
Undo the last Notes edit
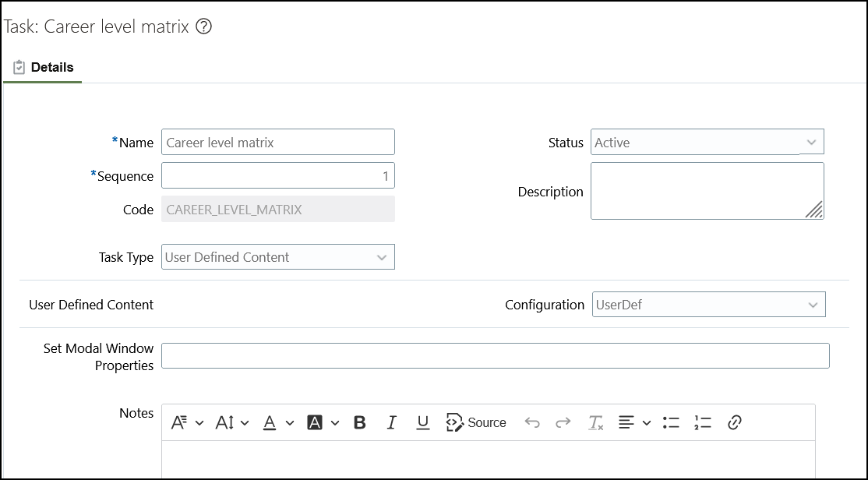click(x=532, y=422)
